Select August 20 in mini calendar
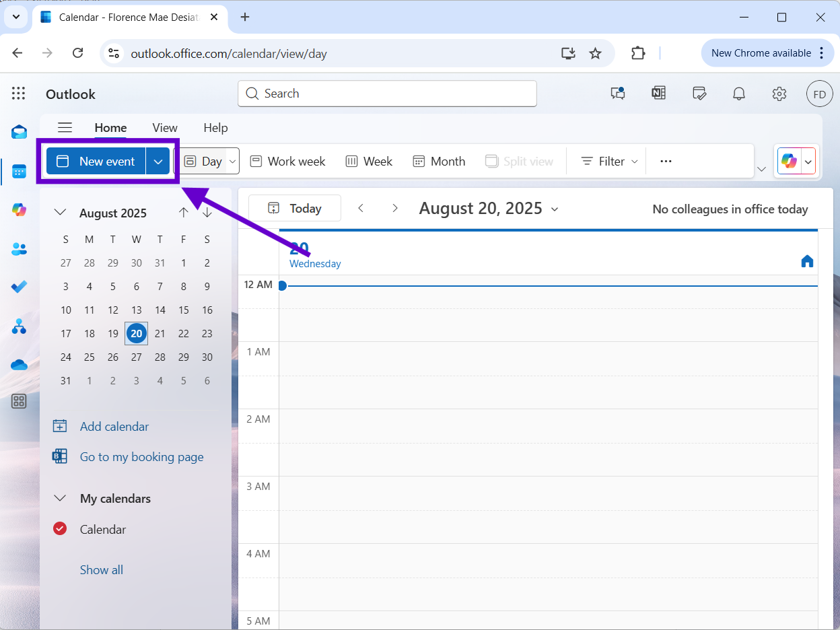Screen dimensions: 840x630 (x=137, y=333)
